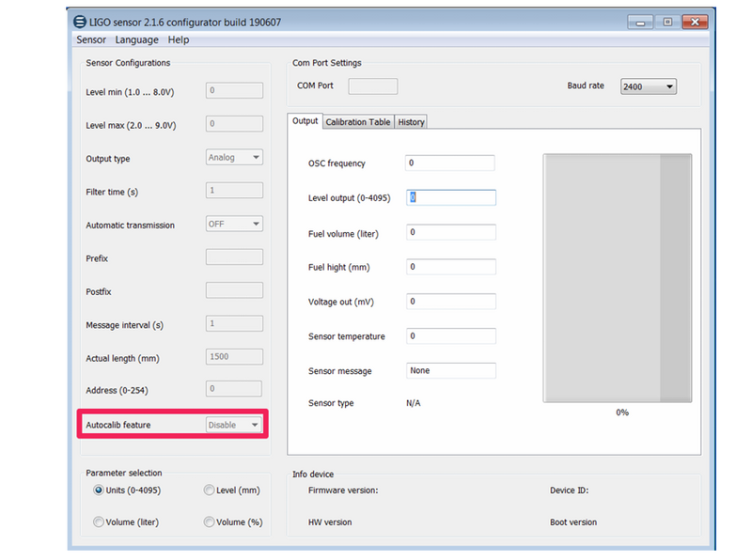Click the Fuel hight (mm) field
This screenshot has height=560, width=752.
point(451,267)
